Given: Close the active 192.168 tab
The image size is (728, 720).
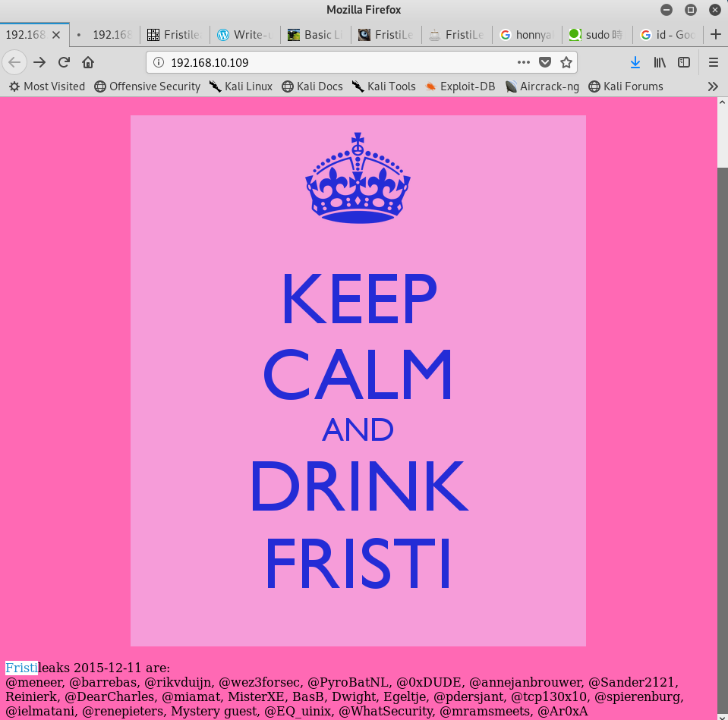Looking at the screenshot, I should [56, 35].
